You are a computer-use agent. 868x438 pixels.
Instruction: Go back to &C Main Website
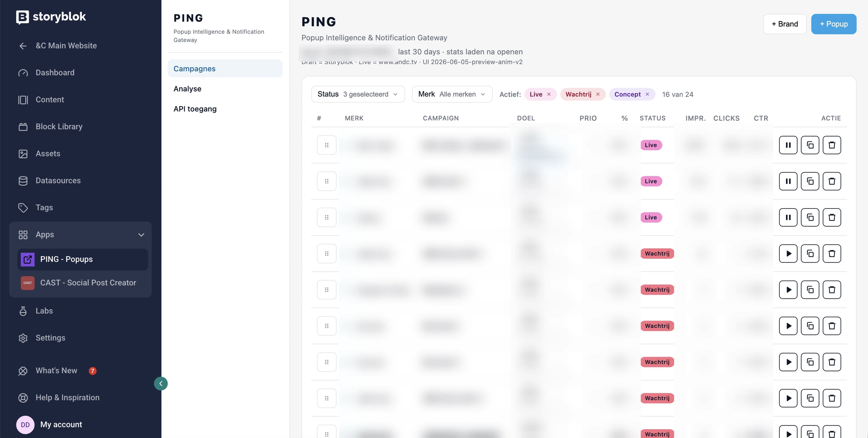[58, 46]
